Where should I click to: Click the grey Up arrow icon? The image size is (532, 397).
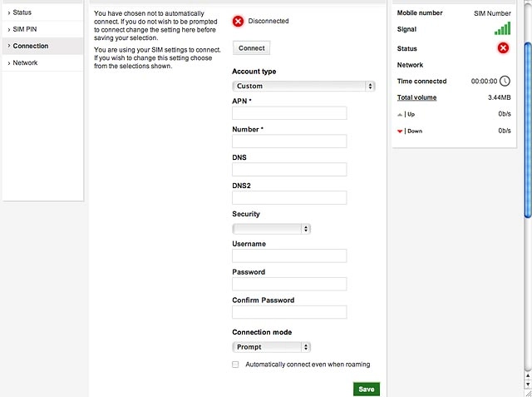click(x=400, y=115)
